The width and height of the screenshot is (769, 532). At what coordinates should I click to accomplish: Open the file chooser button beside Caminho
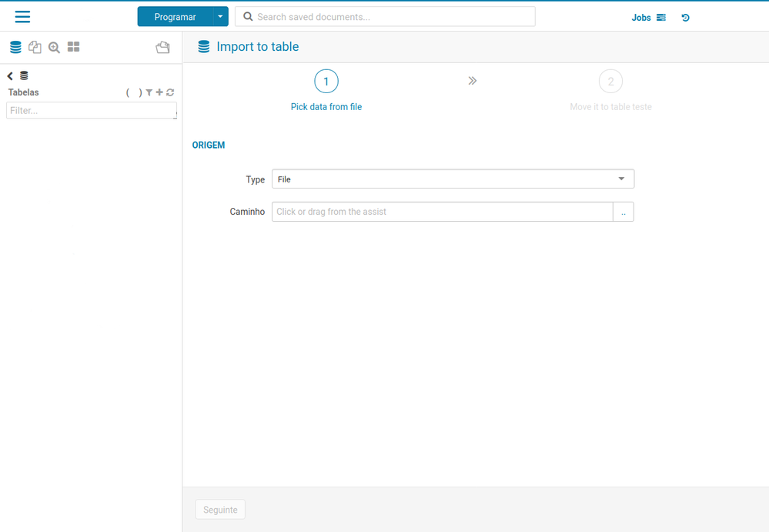[x=624, y=212]
